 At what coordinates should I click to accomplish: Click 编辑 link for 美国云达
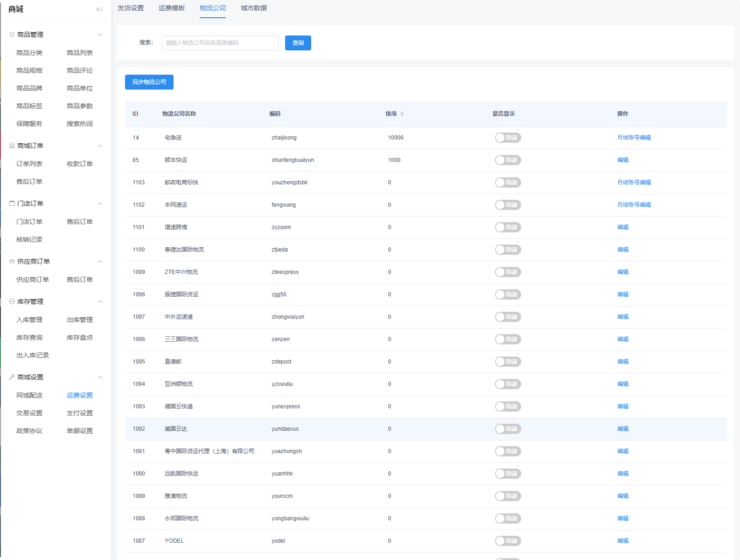(x=623, y=429)
